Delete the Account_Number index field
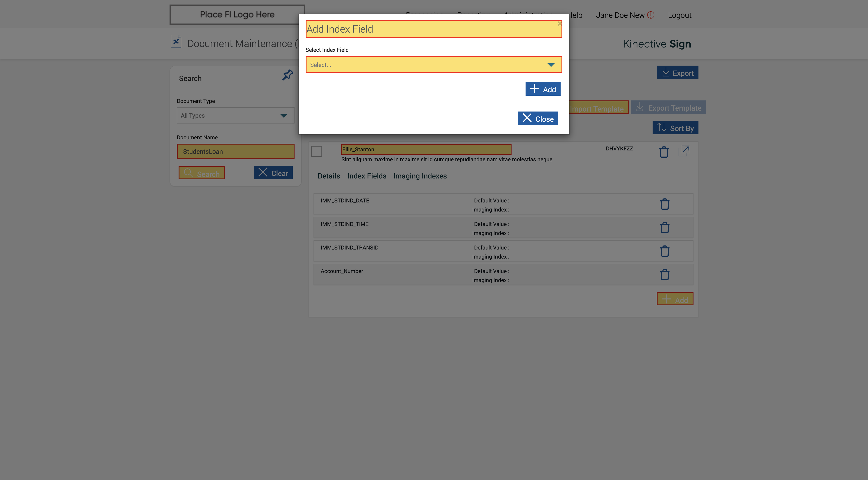 [x=665, y=275]
